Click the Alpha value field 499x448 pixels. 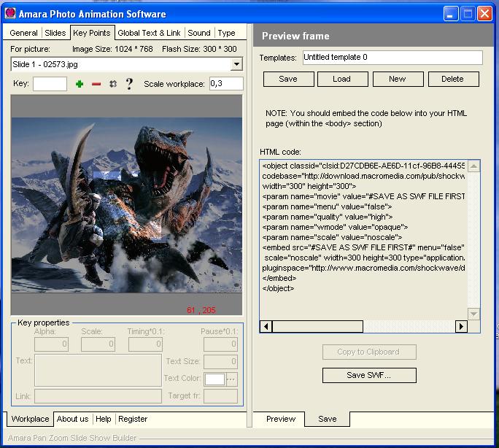pos(51,344)
